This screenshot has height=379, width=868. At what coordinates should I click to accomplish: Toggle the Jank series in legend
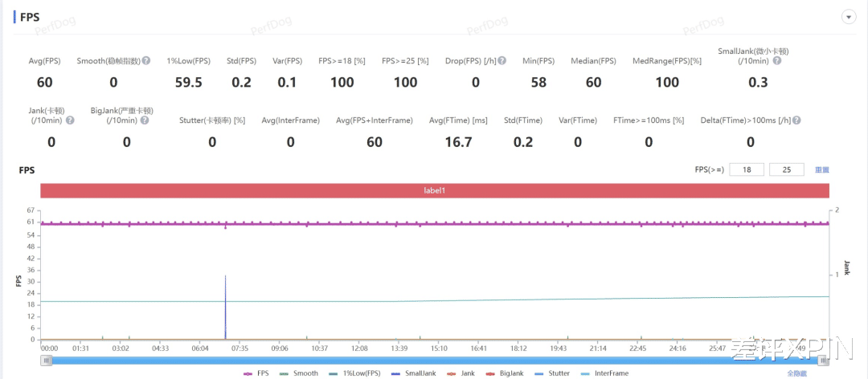tap(460, 373)
